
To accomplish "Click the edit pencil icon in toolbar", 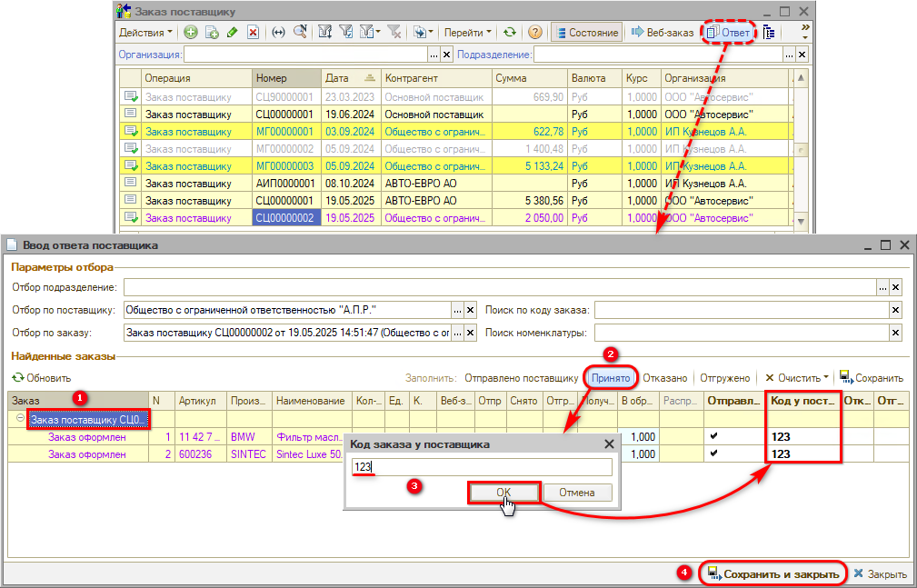I will (233, 33).
